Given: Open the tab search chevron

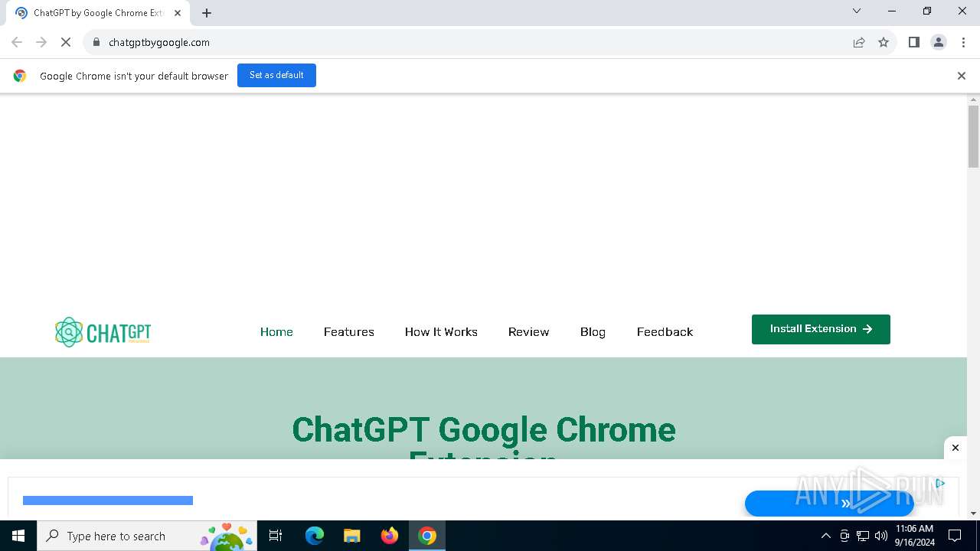Looking at the screenshot, I should (x=857, y=11).
